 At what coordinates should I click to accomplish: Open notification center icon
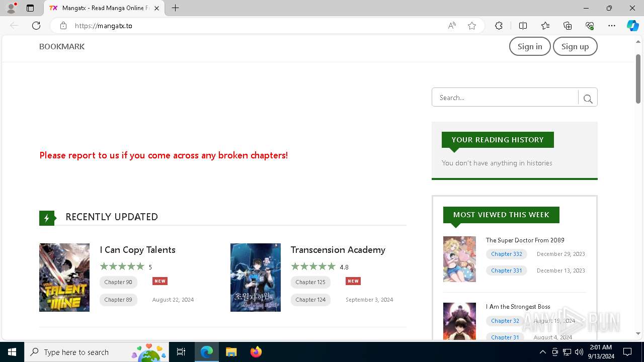click(x=627, y=352)
